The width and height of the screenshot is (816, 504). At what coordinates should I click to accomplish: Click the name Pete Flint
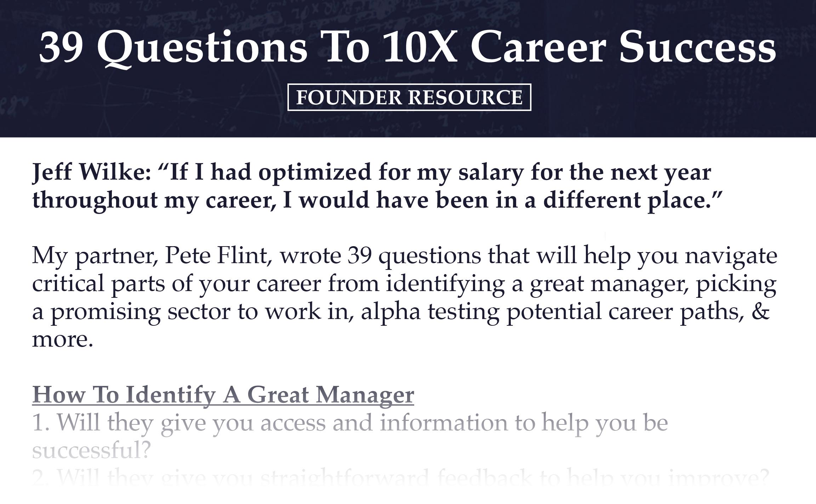pyautogui.click(x=216, y=255)
